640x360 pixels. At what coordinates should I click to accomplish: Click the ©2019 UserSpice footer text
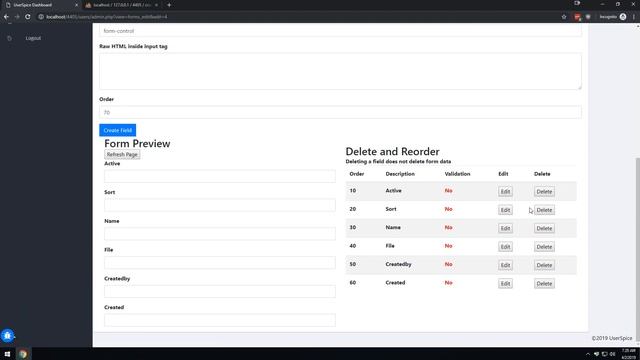coord(612,338)
